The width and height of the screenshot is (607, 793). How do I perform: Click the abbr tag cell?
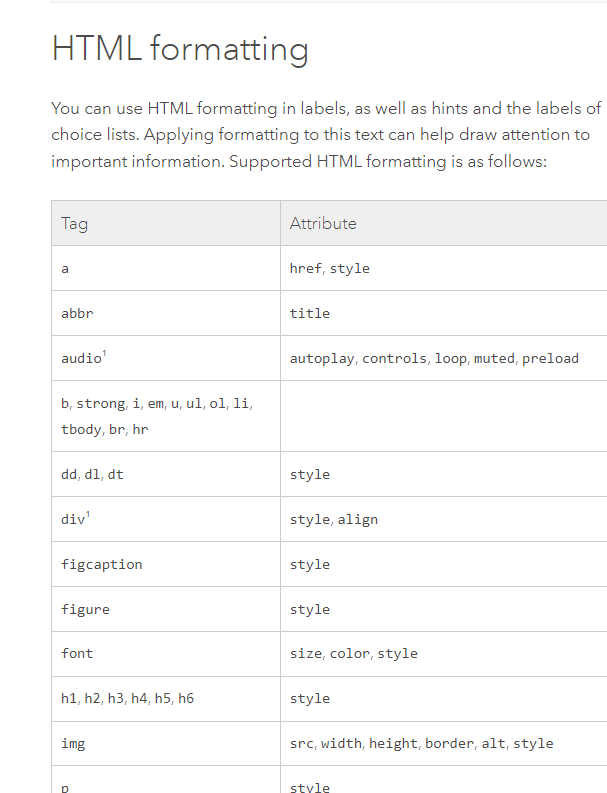tap(77, 313)
